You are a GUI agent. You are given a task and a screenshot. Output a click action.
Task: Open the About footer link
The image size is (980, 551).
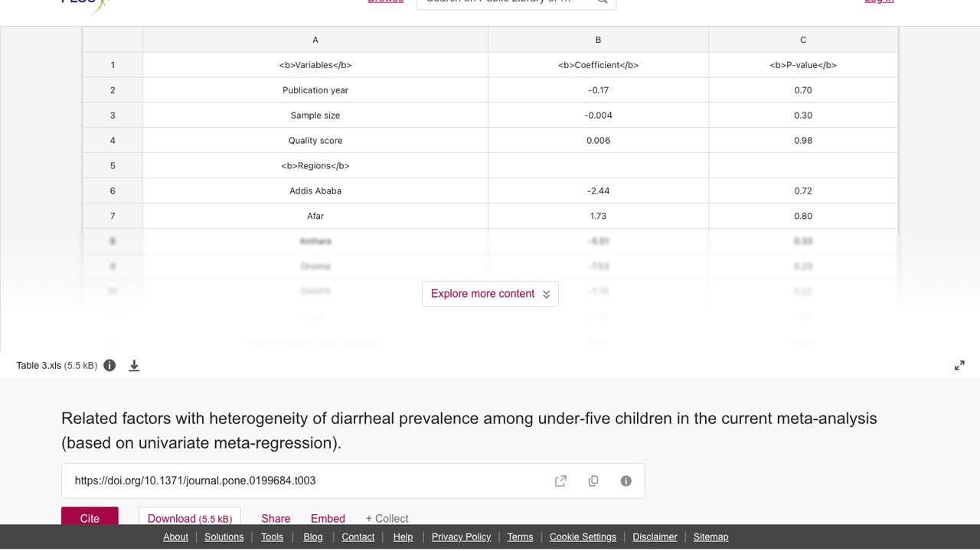tap(175, 537)
